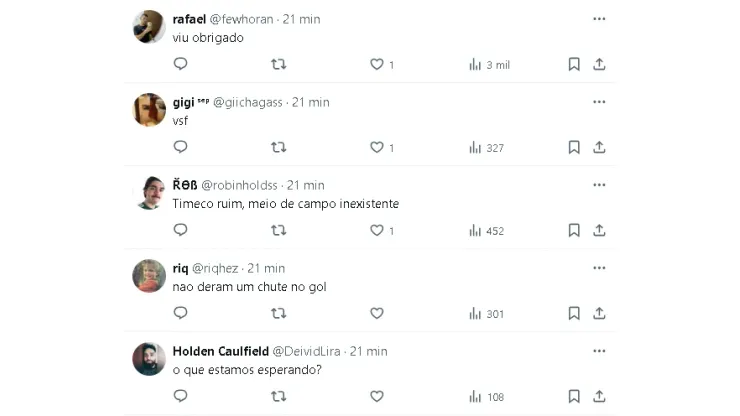Like riq's tweet about chute no gol
The height and width of the screenshot is (416, 740).
point(377,313)
